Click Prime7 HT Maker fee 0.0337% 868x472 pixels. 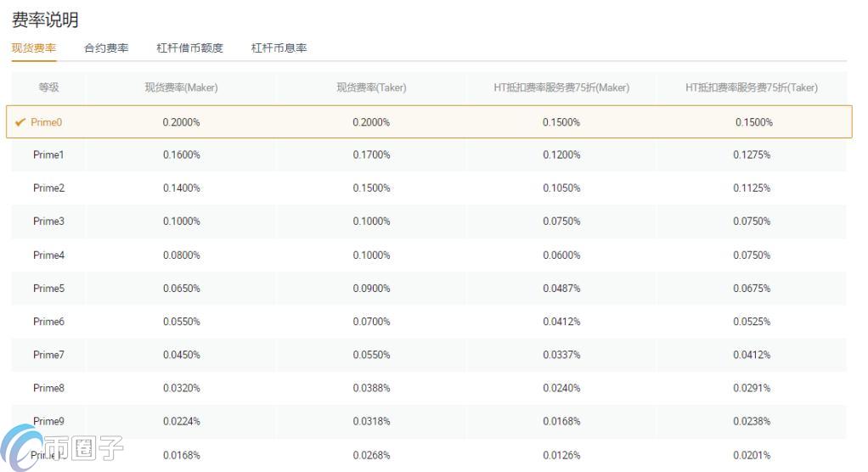[561, 355]
